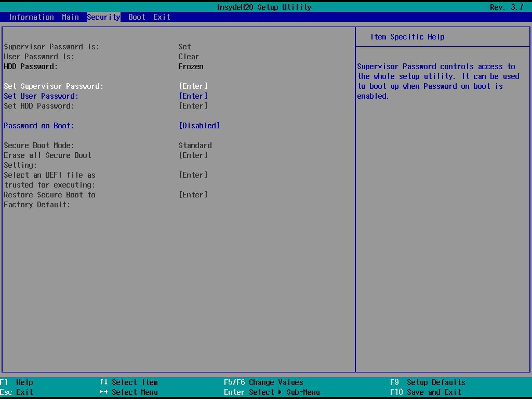Activate [Enter] for Select an UEFI file
The width and height of the screenshot is (532, 399).
[x=193, y=175]
